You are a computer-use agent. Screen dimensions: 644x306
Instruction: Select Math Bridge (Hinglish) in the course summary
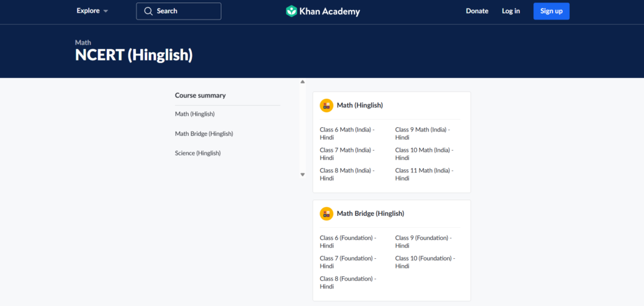tap(204, 133)
